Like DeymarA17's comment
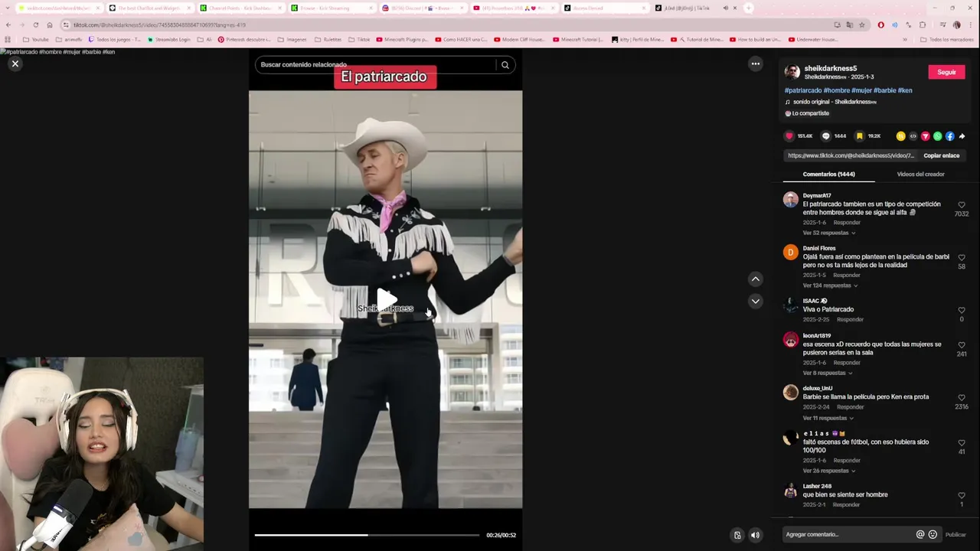 pos(962,205)
